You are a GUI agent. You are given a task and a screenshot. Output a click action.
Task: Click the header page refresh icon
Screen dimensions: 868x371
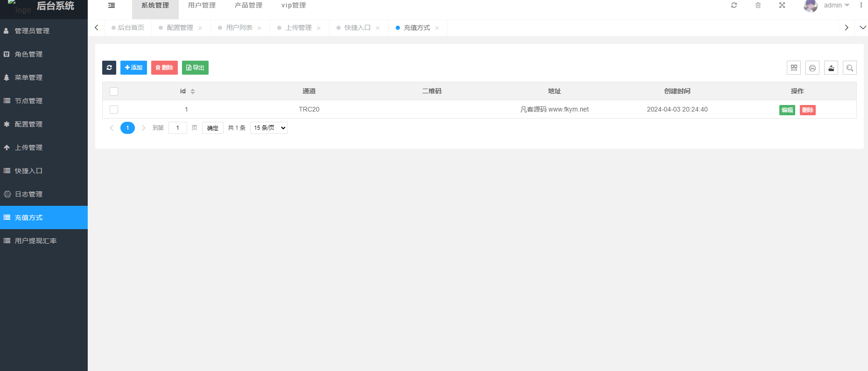coord(734,6)
